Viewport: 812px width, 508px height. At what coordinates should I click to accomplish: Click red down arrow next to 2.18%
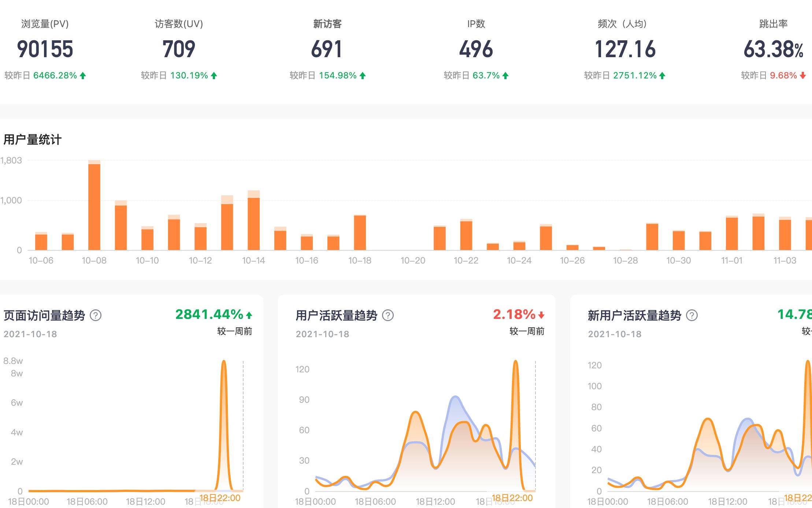click(x=541, y=315)
